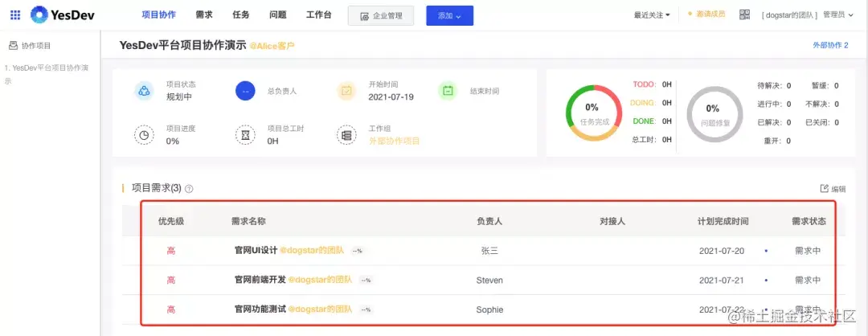This screenshot has height=336, width=868.
Task: Click the --% progress badge of 官网功能测试
Action: (x=366, y=309)
